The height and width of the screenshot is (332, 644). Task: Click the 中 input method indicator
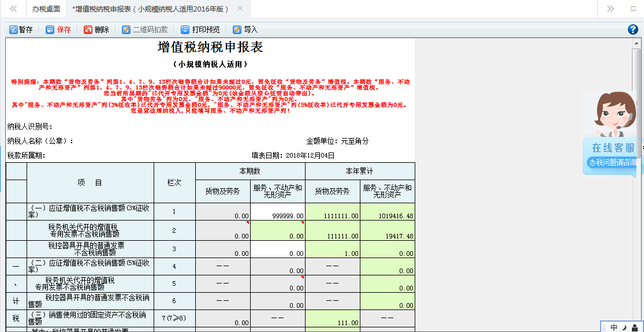click(x=613, y=327)
